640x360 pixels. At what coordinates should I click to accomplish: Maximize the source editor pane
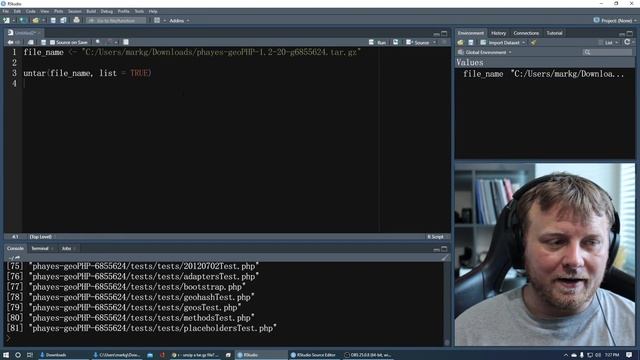[x=444, y=33]
